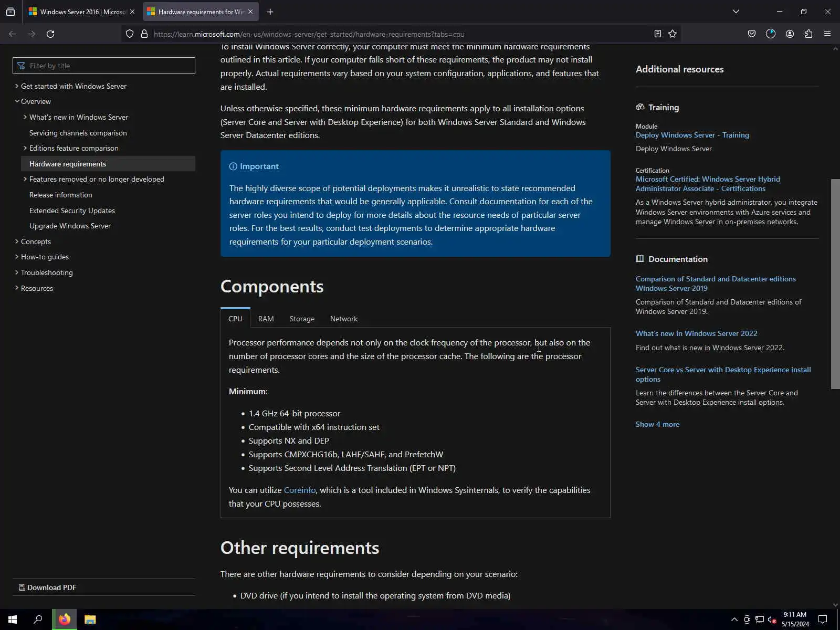Open the list all tabs dropdown
840x630 pixels.
pos(736,12)
